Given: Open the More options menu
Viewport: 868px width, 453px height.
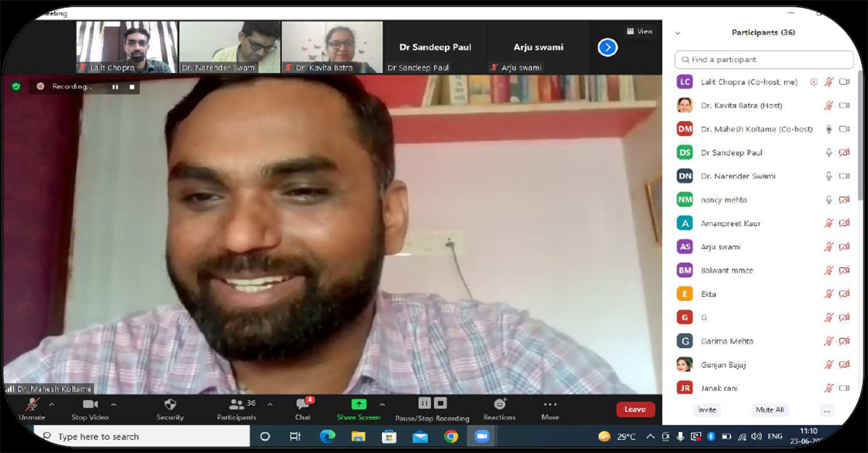Looking at the screenshot, I should click(550, 405).
